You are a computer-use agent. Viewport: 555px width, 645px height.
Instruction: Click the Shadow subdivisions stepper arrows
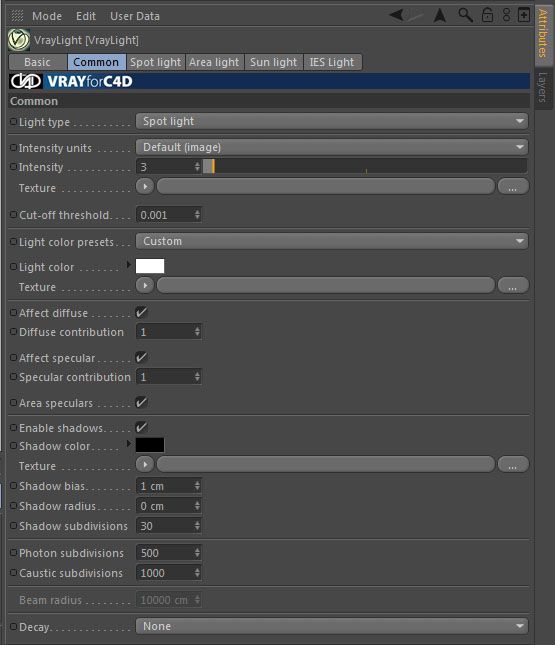(197, 525)
